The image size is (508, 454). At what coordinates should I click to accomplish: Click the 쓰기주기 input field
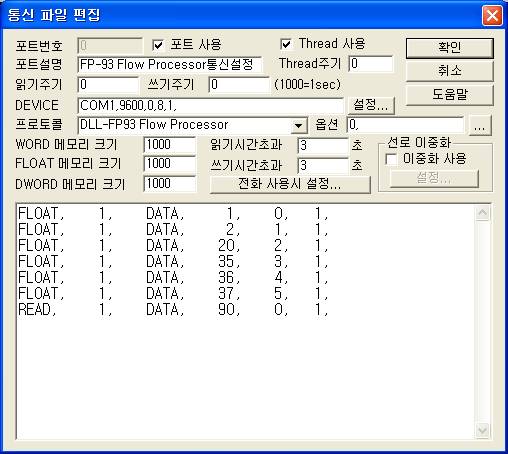(x=239, y=85)
